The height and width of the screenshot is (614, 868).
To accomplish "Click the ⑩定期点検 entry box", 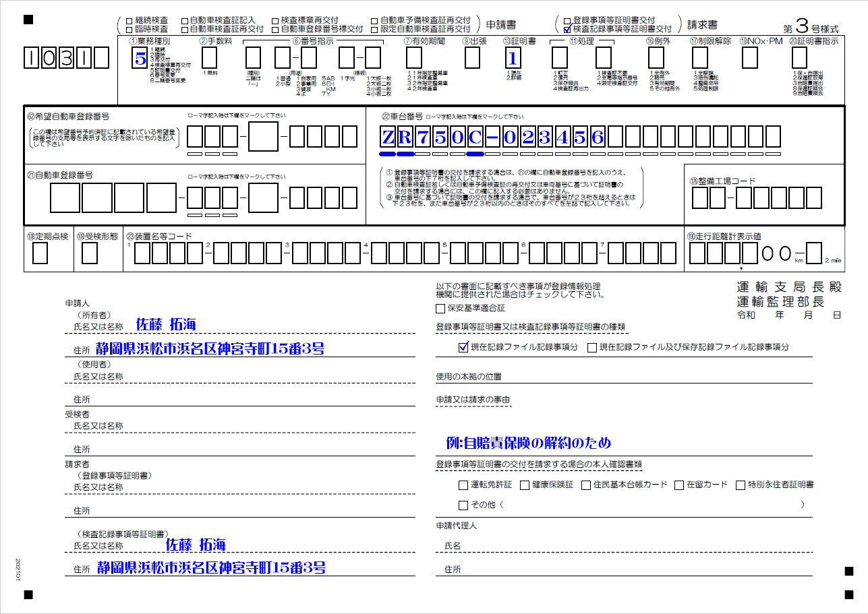I will coord(40,253).
